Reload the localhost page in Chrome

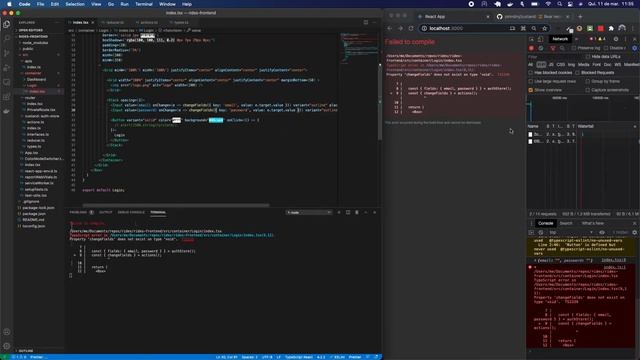[x=411, y=29]
